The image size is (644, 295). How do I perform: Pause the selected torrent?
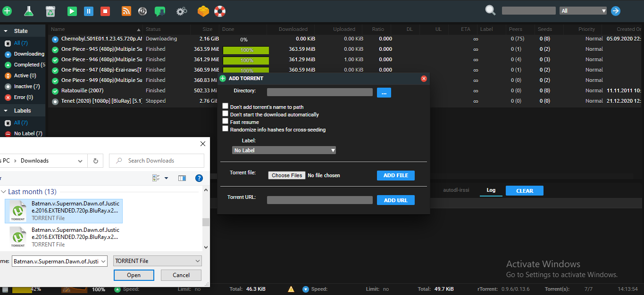[89, 10]
